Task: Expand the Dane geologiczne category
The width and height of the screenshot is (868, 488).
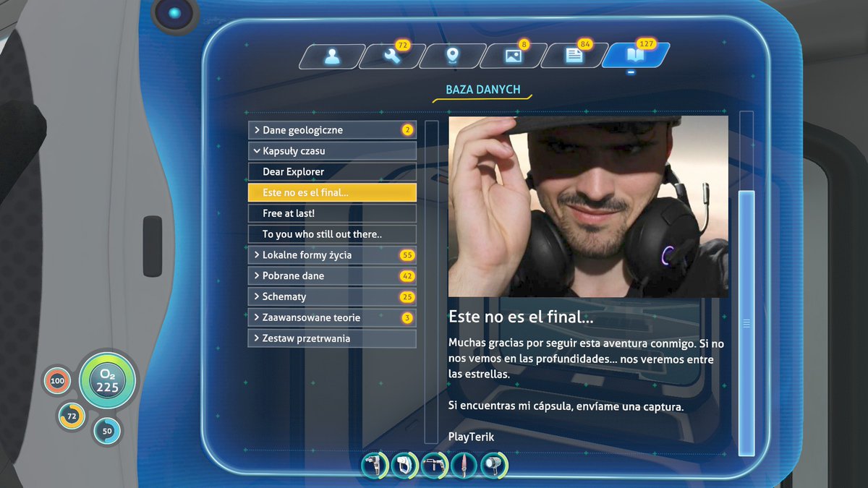Action: click(332, 130)
